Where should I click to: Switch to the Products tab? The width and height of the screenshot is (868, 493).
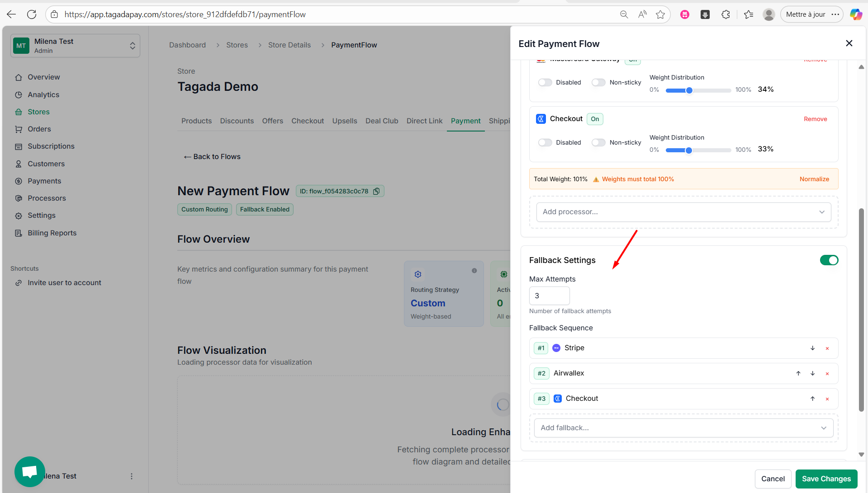pyautogui.click(x=196, y=121)
